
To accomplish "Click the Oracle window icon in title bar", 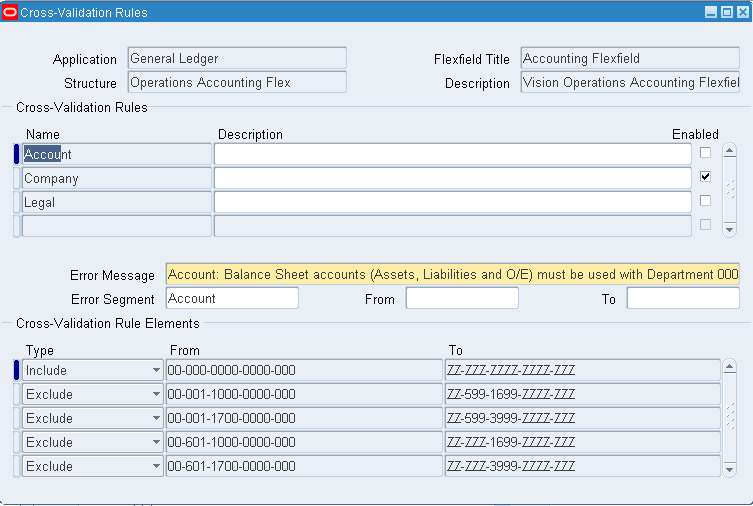I will 10,12.
